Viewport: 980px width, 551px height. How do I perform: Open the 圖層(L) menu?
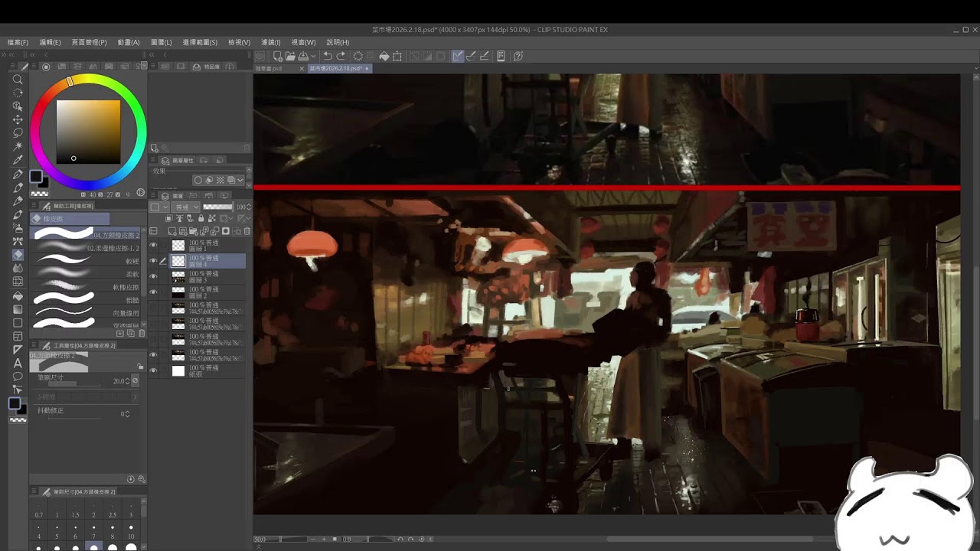pyautogui.click(x=162, y=42)
